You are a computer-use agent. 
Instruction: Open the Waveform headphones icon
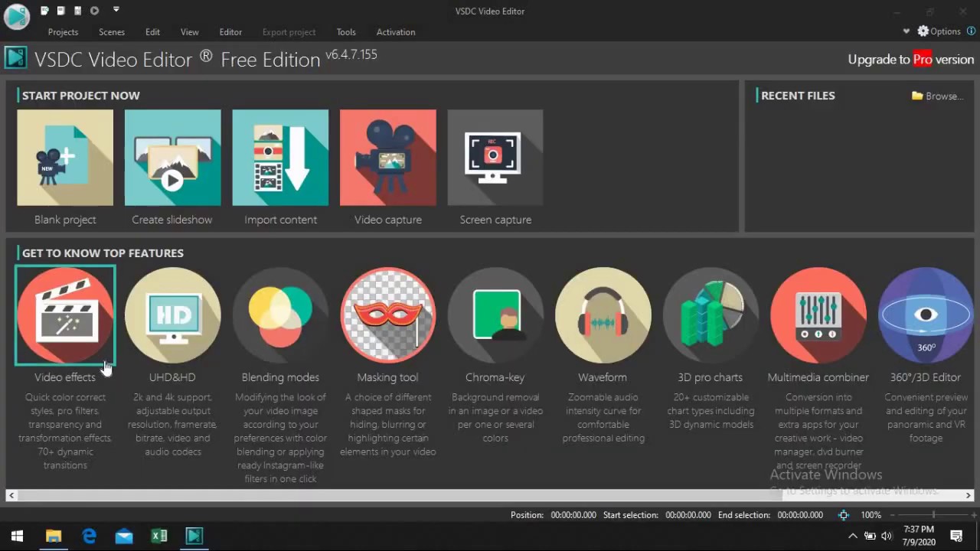tap(603, 315)
